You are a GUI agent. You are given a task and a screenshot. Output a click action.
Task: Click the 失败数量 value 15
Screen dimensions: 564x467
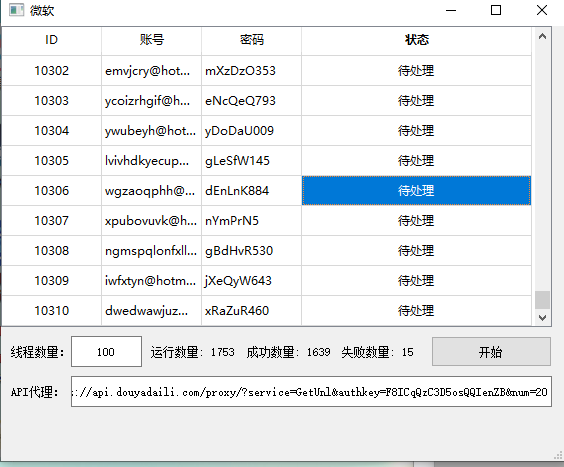coord(408,352)
